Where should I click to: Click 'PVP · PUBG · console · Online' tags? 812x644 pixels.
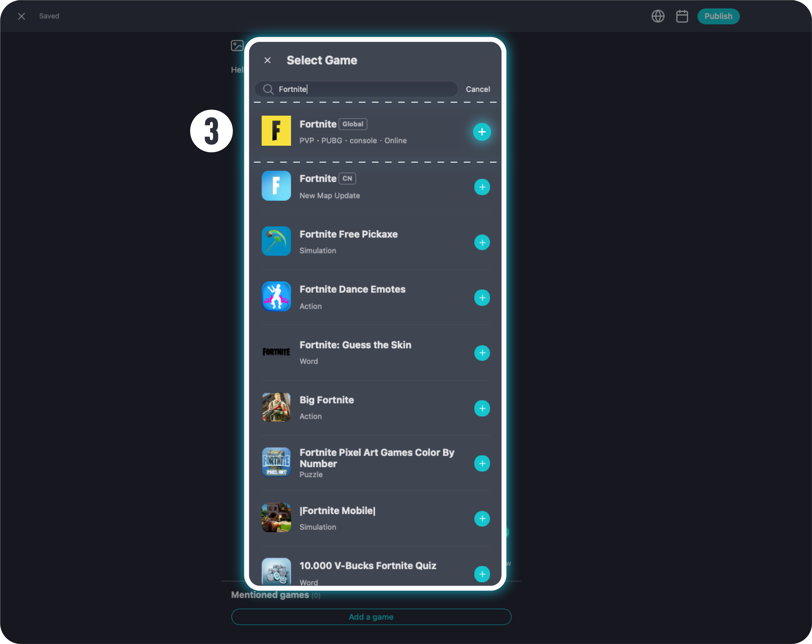pyautogui.click(x=353, y=140)
